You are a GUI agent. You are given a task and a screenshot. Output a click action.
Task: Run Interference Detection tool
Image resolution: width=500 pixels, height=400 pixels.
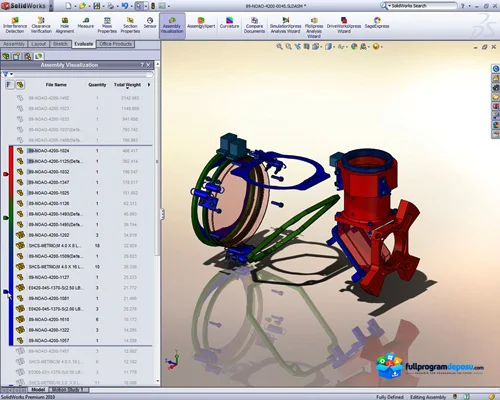tap(15, 25)
